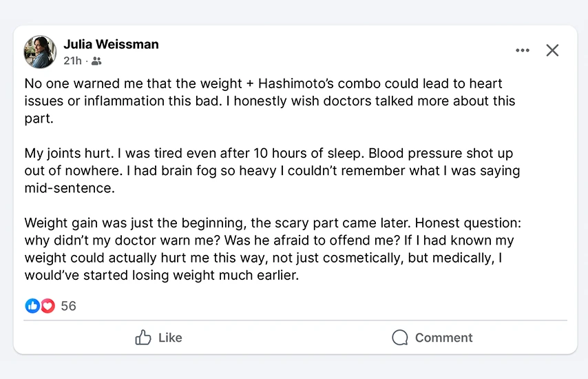This screenshot has width=588, height=379.
Task: Click the thumbs-up icon on Like button
Action: click(143, 338)
